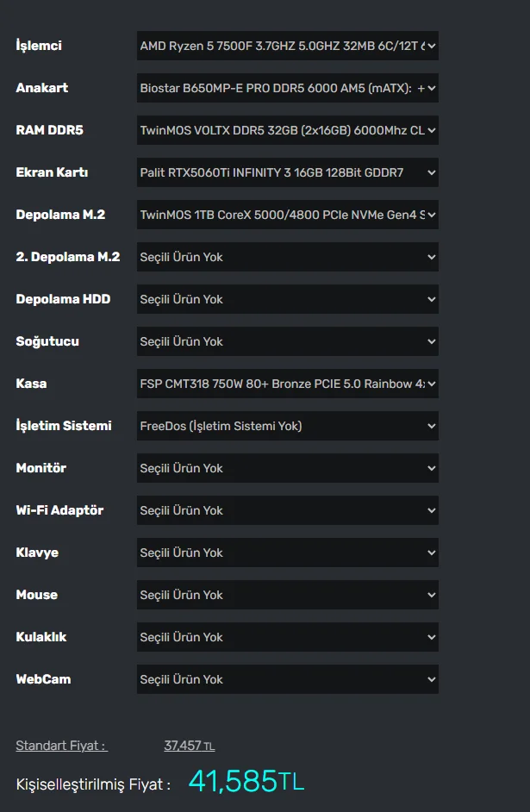Open the Monitör dropdown
Viewport: 530px width, 812px height.
287,468
